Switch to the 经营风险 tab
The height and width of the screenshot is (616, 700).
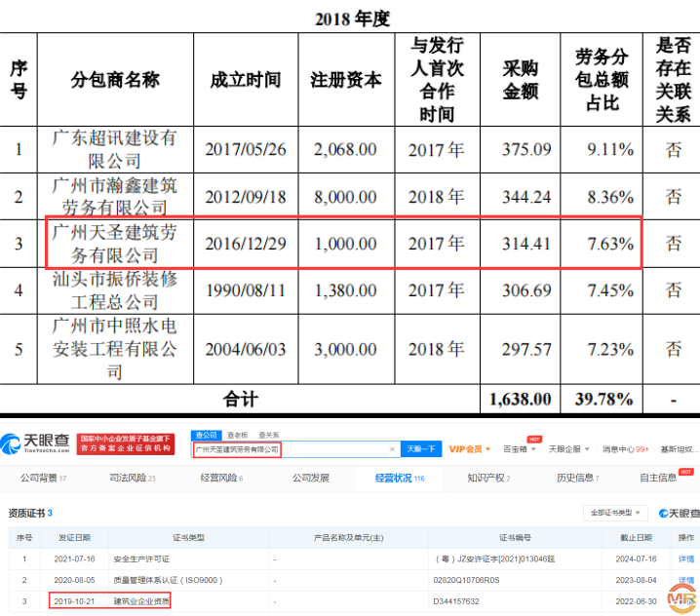[221, 478]
